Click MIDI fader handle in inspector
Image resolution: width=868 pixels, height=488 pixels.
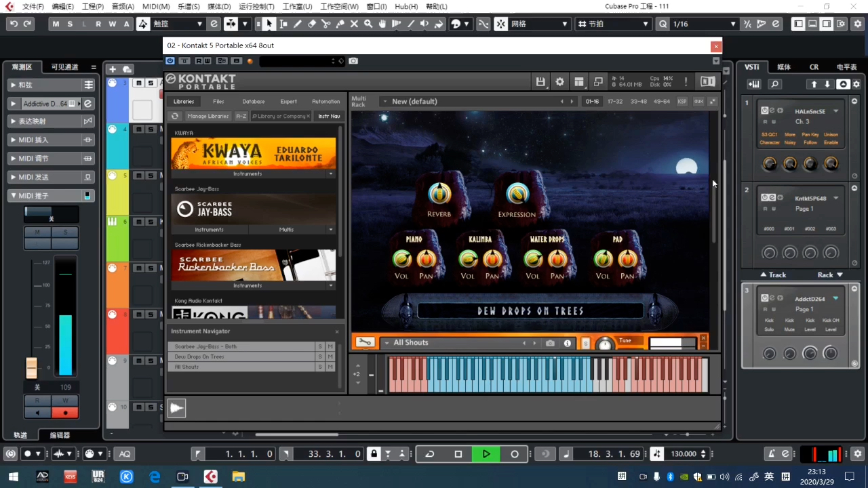(x=31, y=367)
